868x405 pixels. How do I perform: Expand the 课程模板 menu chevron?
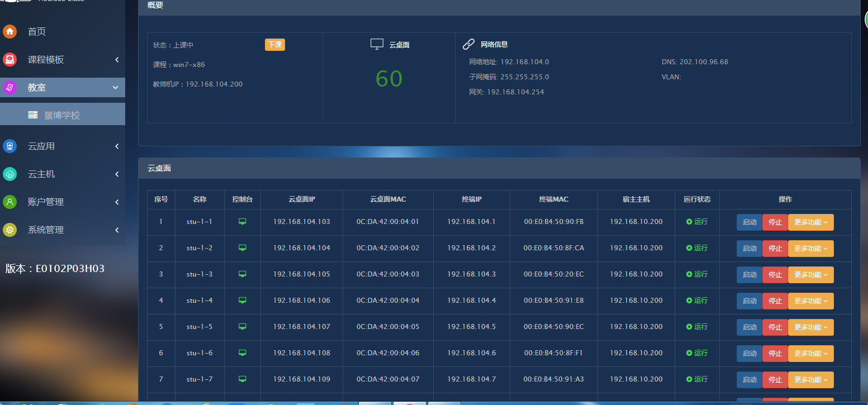117,60
